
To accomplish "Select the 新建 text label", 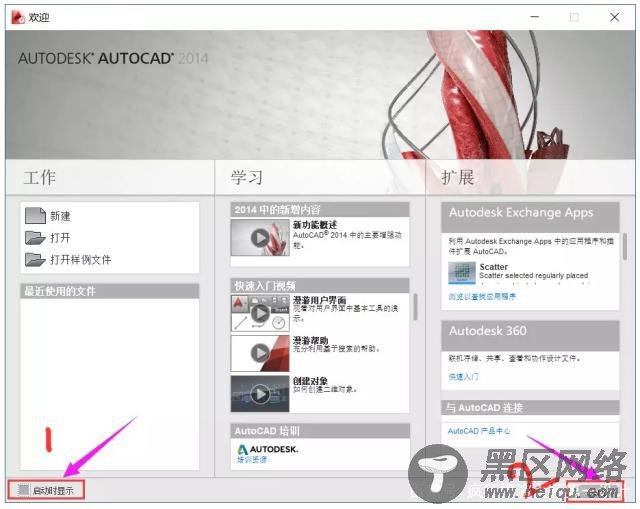I will point(60,216).
